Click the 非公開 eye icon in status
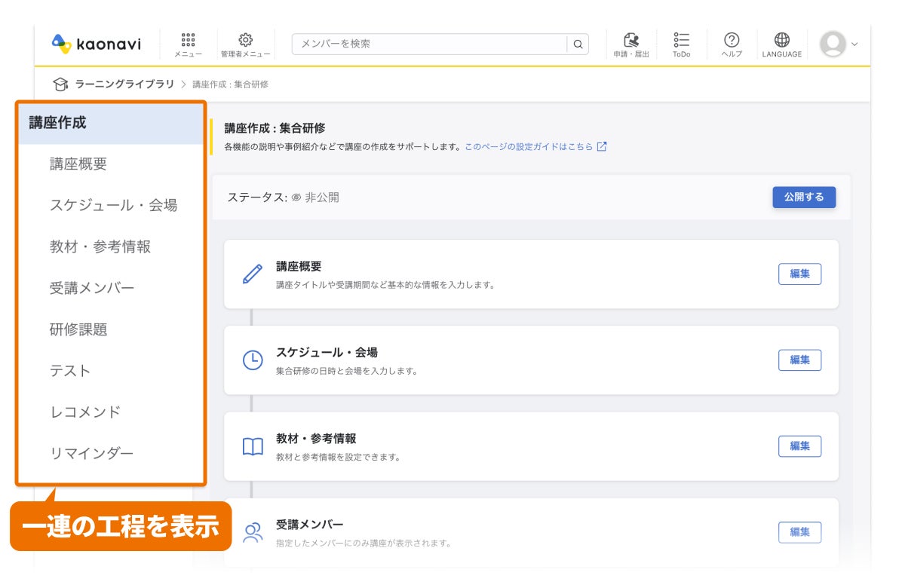The image size is (905, 588). click(x=296, y=198)
